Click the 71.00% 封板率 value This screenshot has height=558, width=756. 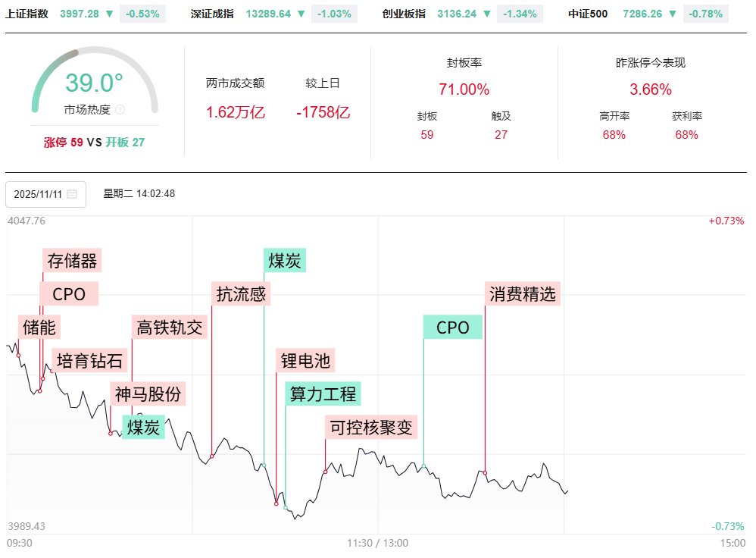tap(464, 89)
